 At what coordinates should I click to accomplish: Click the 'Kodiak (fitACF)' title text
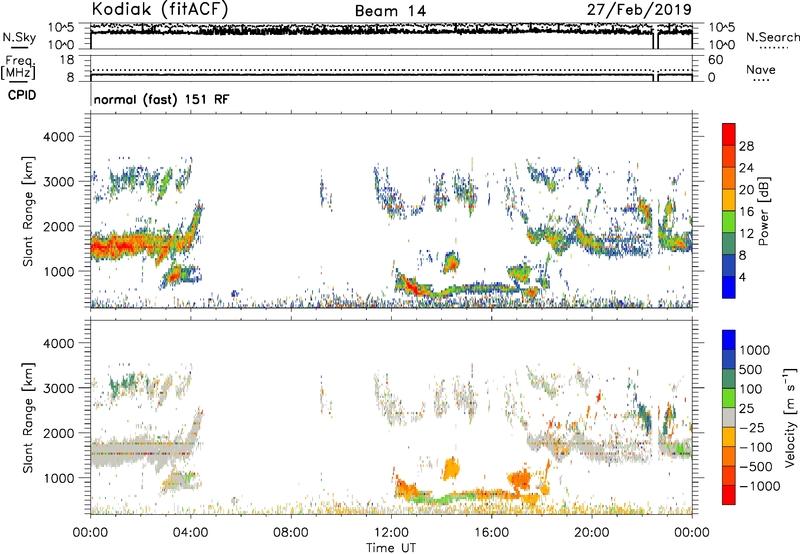160,10
